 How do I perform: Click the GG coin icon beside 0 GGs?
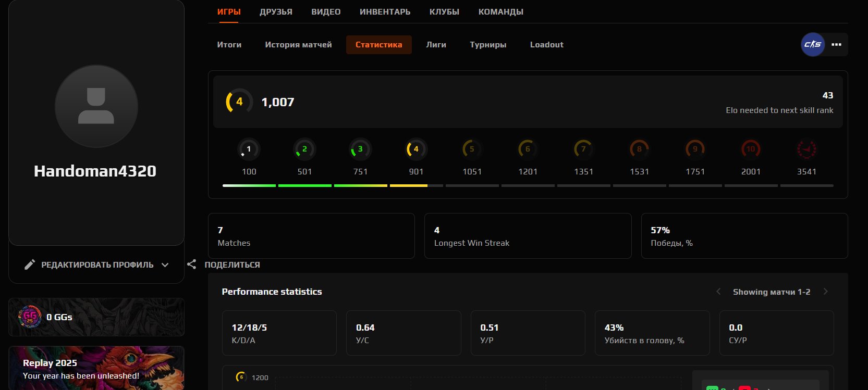pos(30,317)
